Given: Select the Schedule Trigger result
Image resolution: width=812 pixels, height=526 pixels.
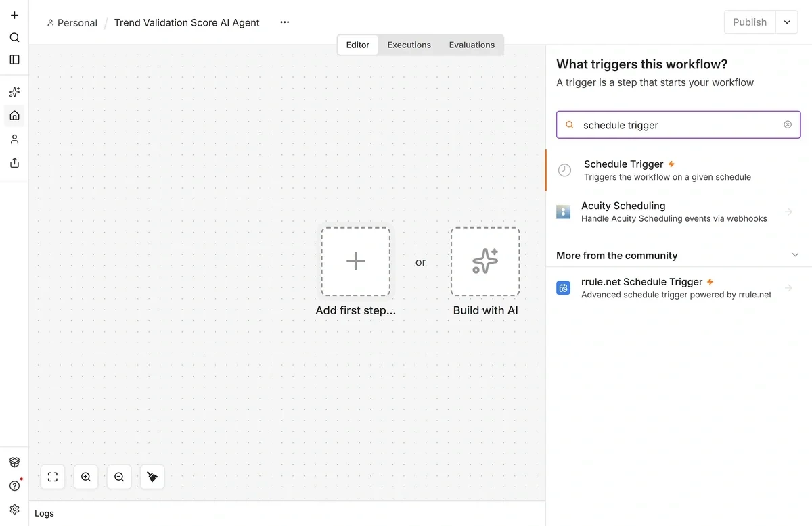Looking at the screenshot, I should pos(679,170).
